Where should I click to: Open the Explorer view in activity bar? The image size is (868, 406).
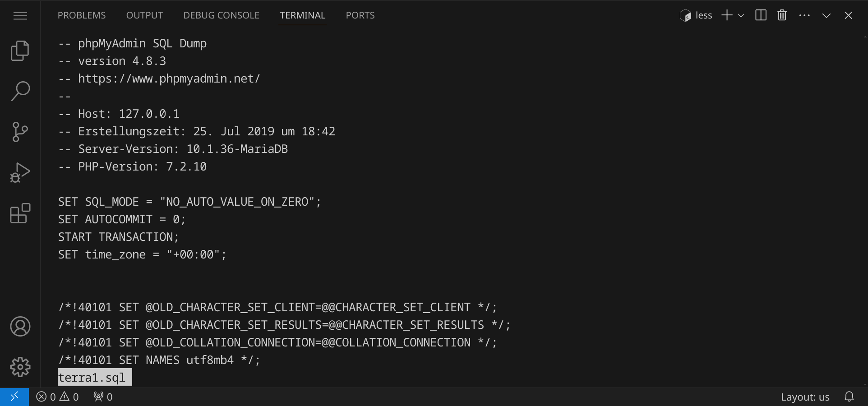click(20, 51)
